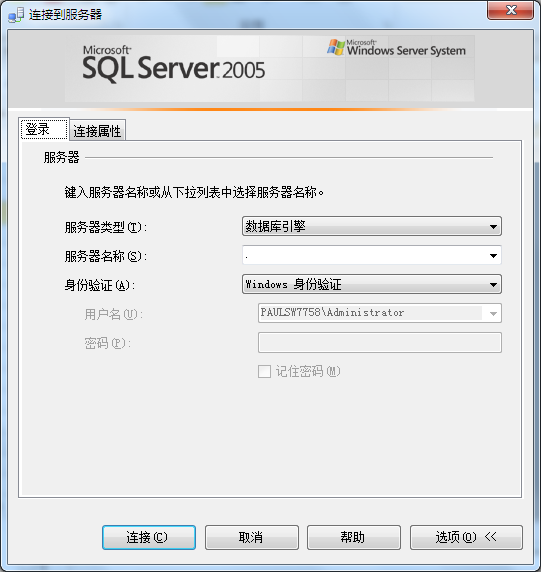Click the Windows Server System flag logo

[336, 47]
